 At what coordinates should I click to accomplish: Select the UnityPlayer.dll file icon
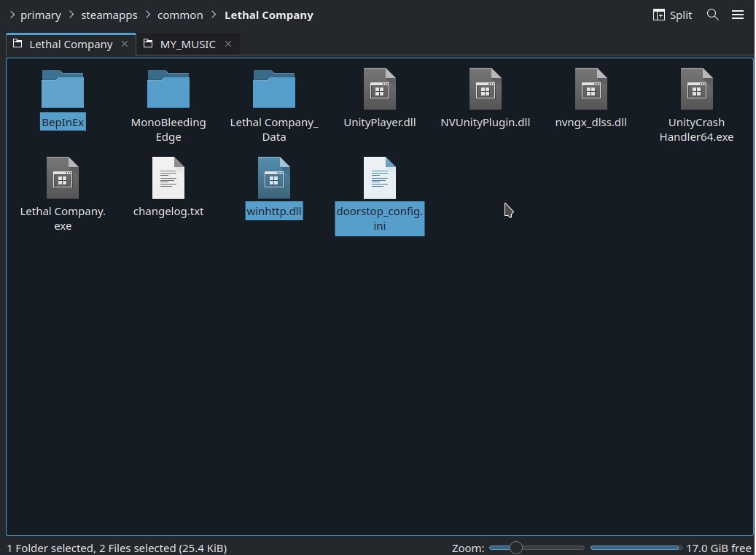pos(379,89)
